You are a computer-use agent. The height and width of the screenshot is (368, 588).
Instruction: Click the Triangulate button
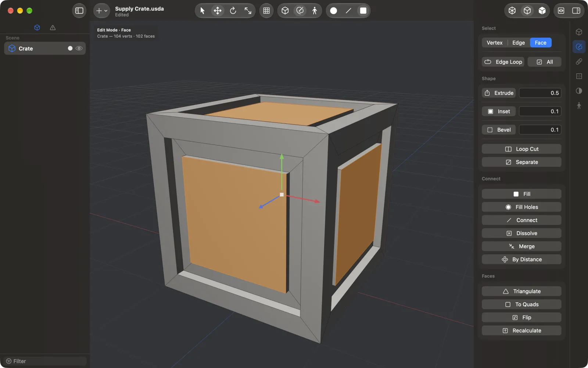click(x=521, y=291)
